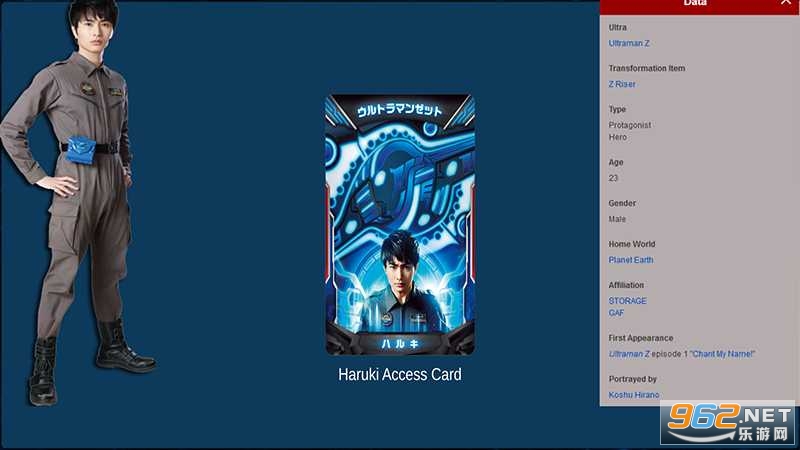Click the 962.NET watermark logo

coord(728,423)
